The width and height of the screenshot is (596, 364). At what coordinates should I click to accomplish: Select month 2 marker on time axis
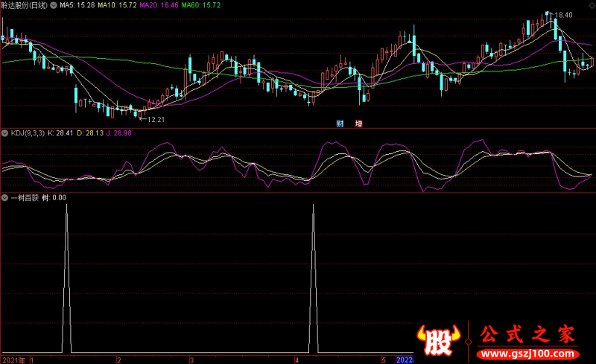(x=119, y=360)
